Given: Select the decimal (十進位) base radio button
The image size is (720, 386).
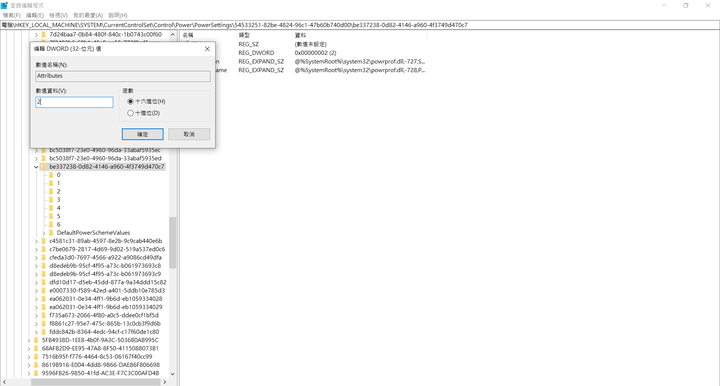Looking at the screenshot, I should pyautogui.click(x=130, y=113).
